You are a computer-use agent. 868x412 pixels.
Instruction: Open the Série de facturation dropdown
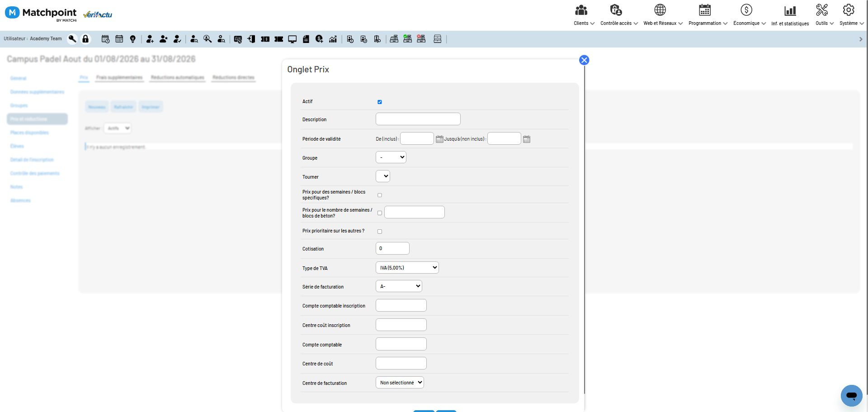[x=399, y=286]
